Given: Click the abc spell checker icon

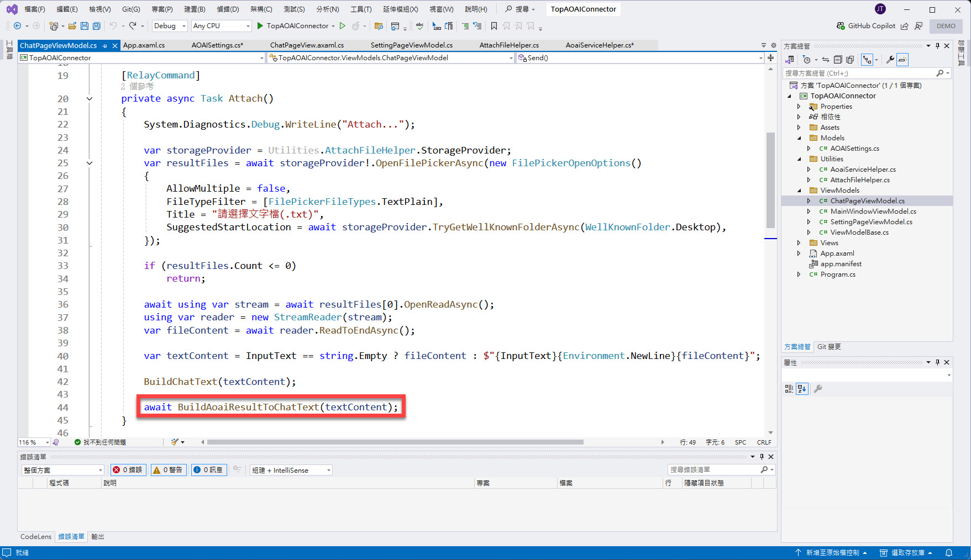Looking at the screenshot, I should point(420,26).
